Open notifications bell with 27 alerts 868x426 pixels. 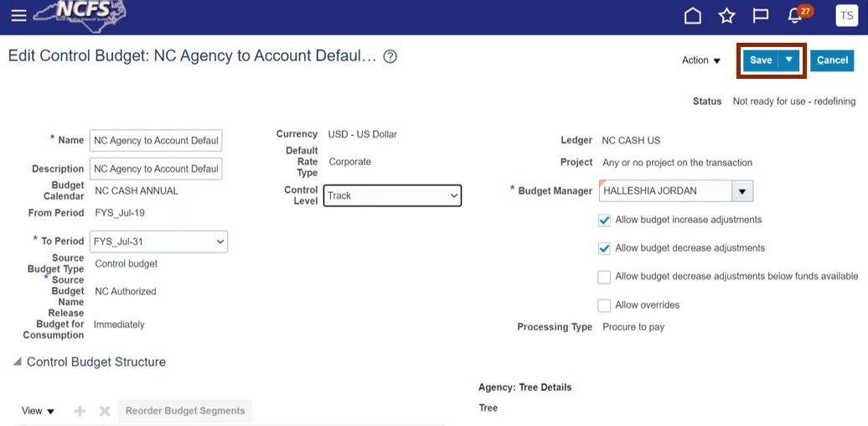(796, 16)
